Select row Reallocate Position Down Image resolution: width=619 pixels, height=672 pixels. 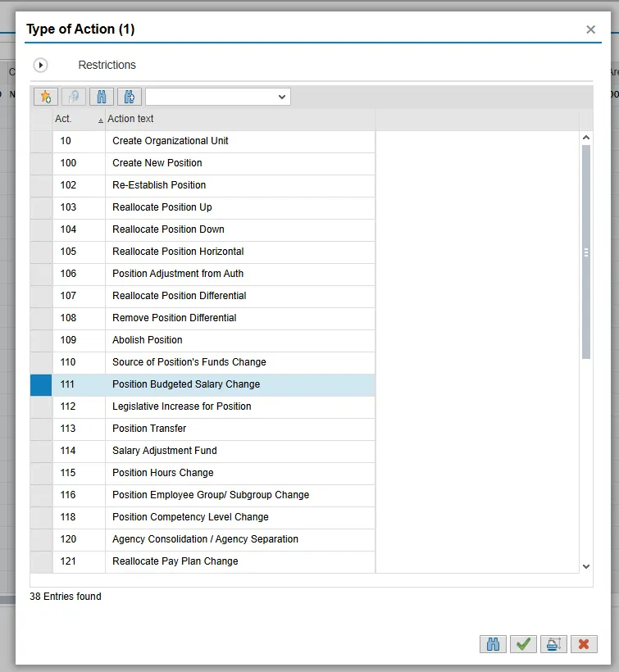(x=203, y=229)
